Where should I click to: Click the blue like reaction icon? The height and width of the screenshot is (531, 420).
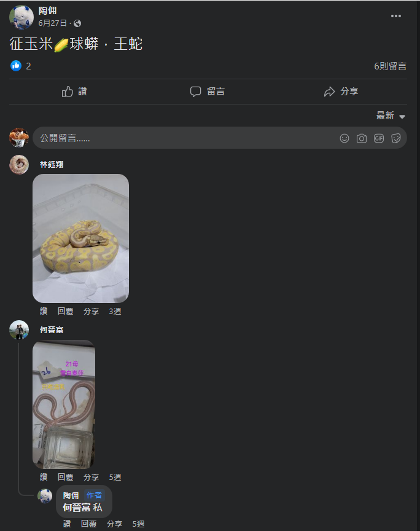tap(16, 66)
